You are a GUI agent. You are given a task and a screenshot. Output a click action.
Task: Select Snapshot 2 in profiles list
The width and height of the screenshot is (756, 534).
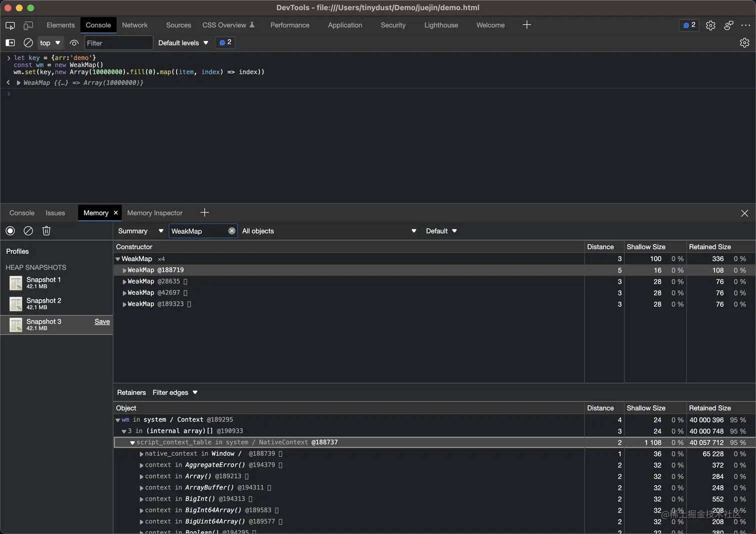click(56, 304)
